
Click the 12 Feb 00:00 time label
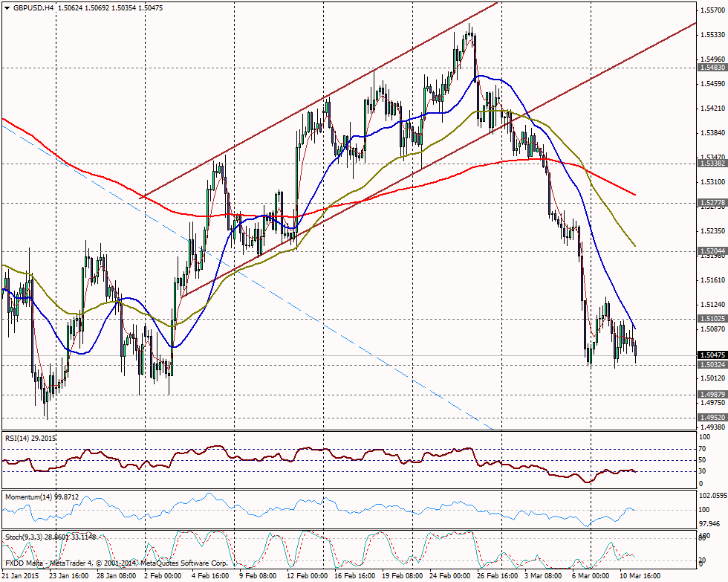(306, 576)
